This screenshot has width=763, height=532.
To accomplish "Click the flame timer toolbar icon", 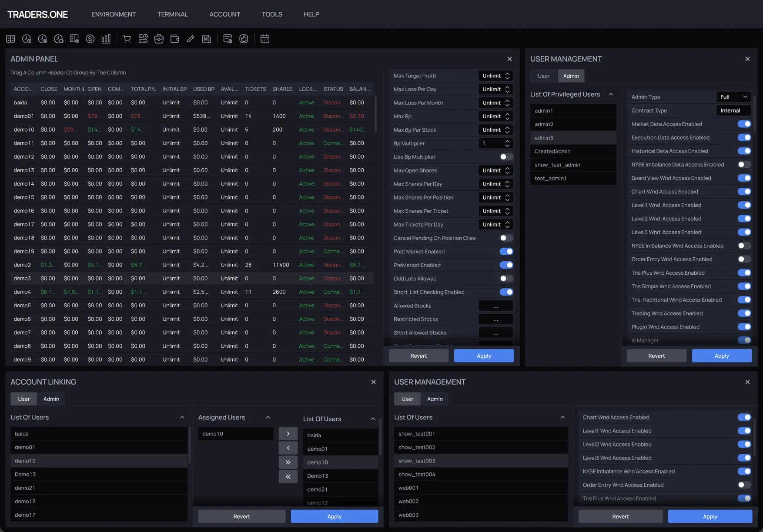I will 244,39.
